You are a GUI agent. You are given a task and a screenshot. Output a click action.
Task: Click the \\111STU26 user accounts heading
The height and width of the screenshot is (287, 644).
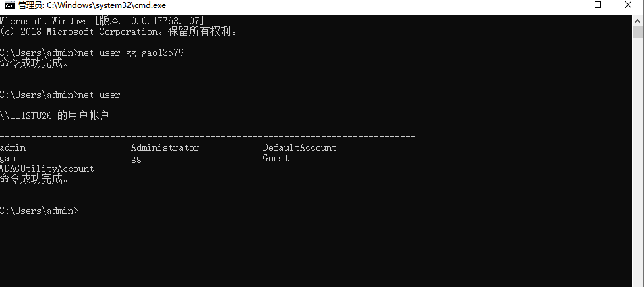coord(54,116)
